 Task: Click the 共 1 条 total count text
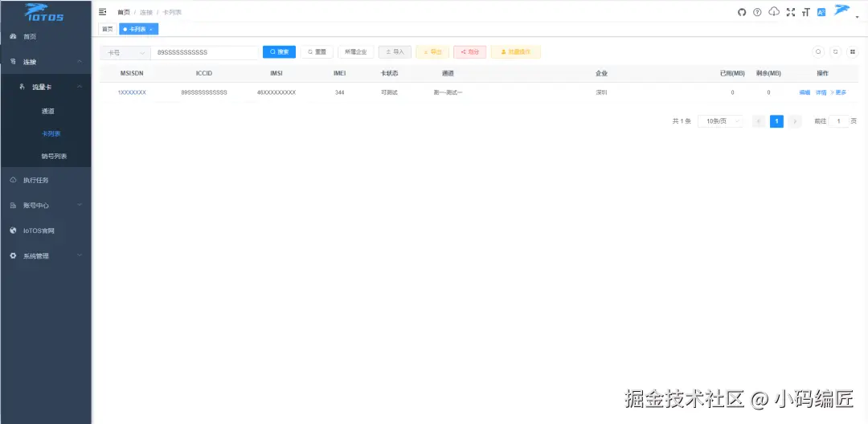click(x=682, y=121)
